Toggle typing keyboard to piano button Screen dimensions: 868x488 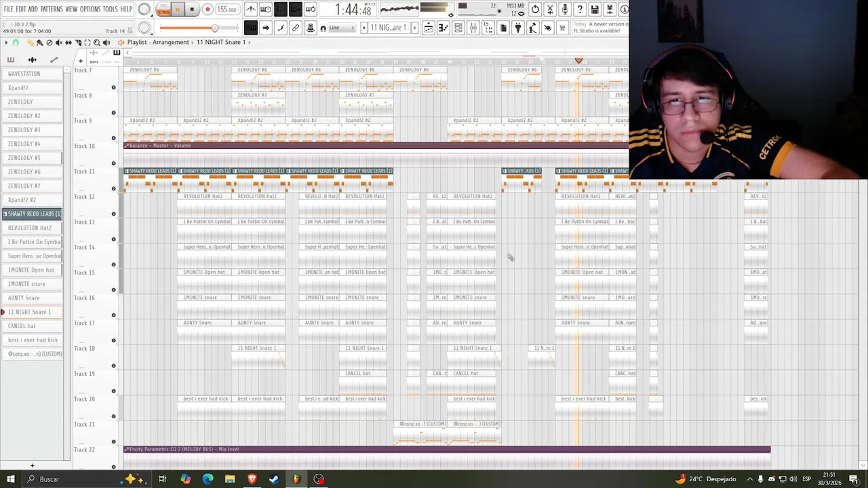click(251, 28)
